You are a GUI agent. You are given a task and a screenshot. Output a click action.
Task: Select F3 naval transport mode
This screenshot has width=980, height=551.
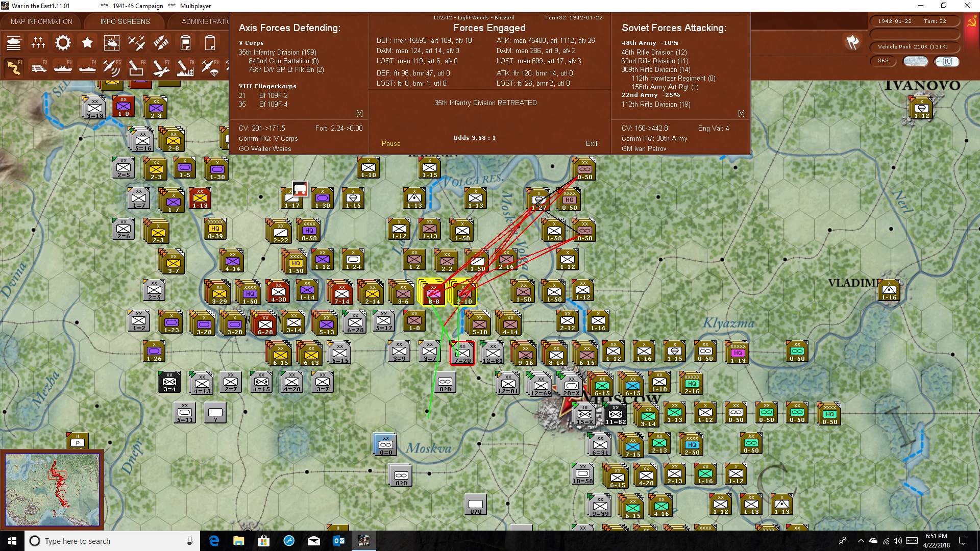click(63, 67)
